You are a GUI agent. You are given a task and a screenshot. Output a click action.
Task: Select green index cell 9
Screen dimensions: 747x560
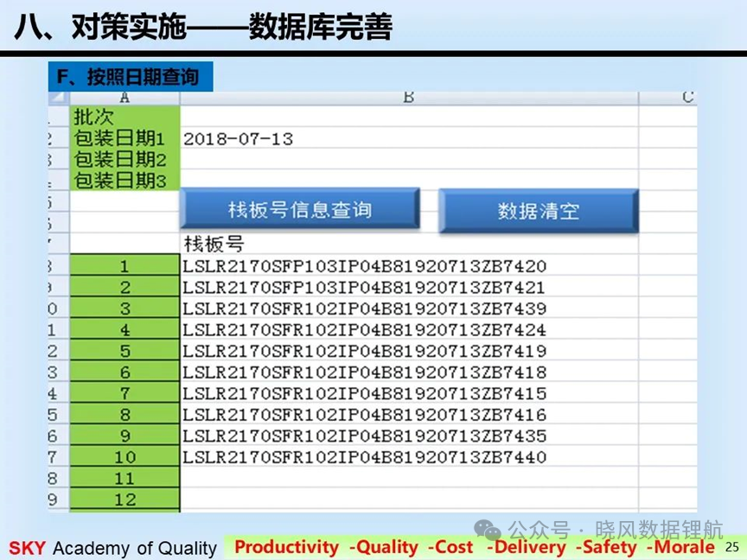[124, 436]
